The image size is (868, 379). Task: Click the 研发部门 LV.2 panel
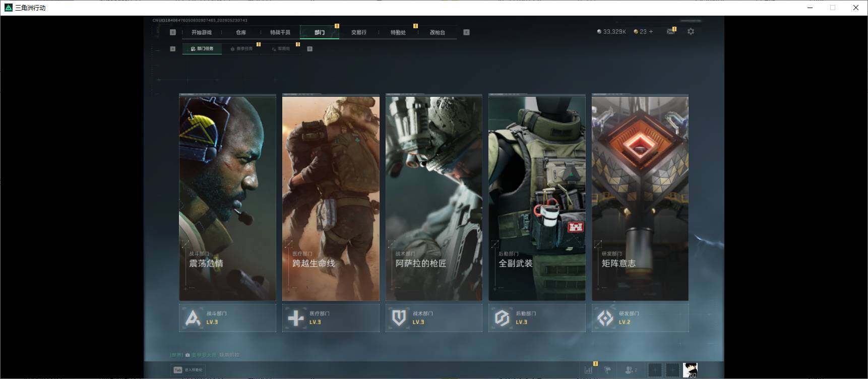pyautogui.click(x=640, y=318)
